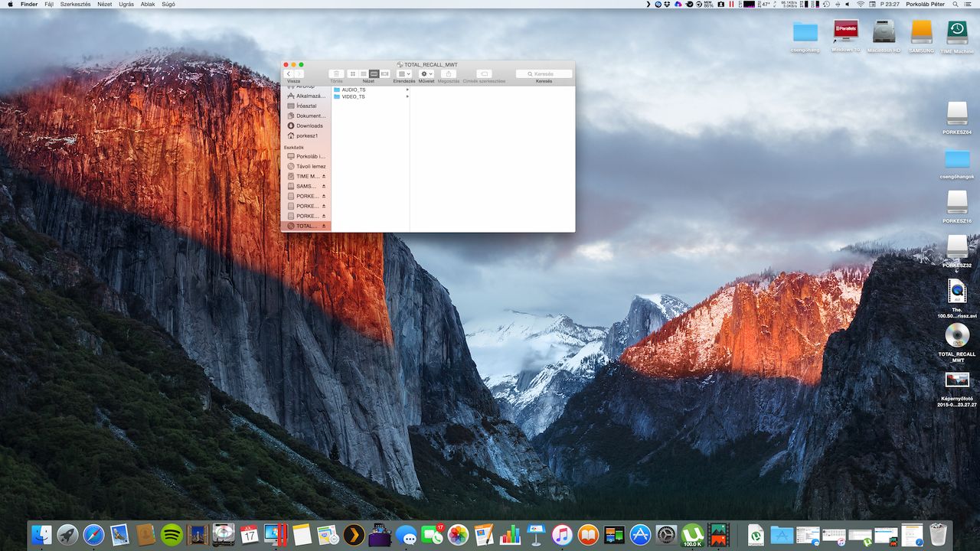The height and width of the screenshot is (551, 980).
Task: Click the clock showing P 23:27
Action: (x=890, y=5)
